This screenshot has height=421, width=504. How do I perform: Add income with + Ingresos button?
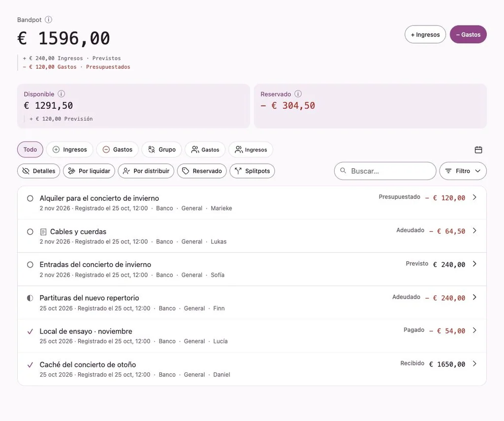[425, 34]
